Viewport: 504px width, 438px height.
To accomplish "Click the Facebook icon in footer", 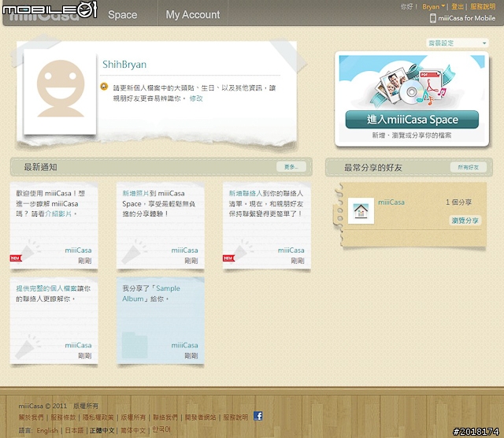I will [258, 416].
